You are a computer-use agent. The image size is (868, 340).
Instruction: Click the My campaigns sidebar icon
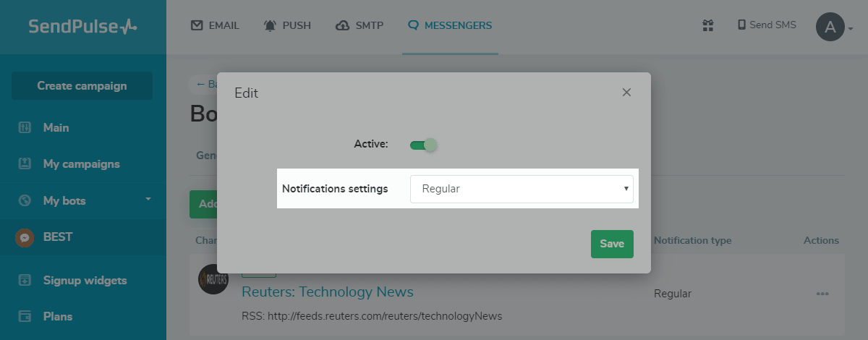[x=25, y=164]
